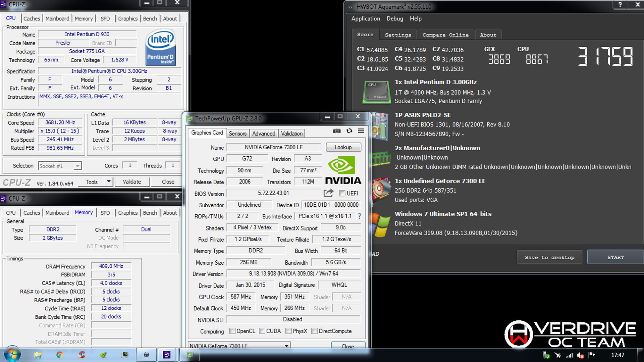The image size is (644, 362).
Task: Click the Instructions field in CPU-Z
Action: [110, 99]
